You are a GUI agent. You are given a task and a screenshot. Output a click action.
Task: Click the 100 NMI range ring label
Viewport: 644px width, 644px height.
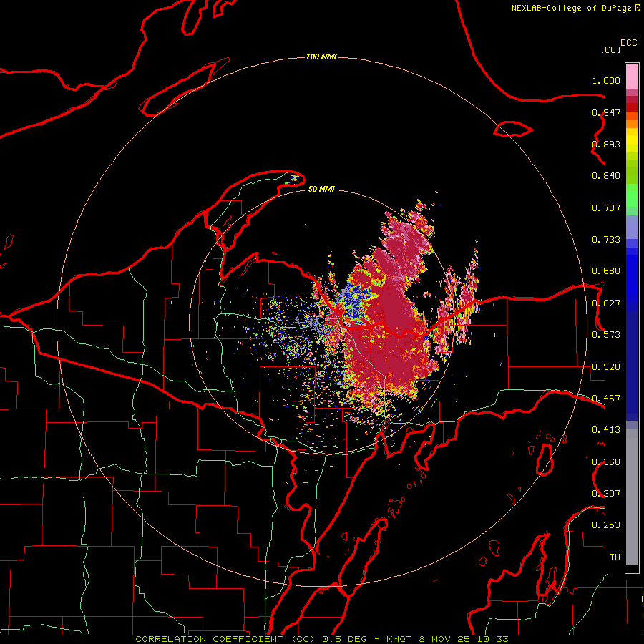click(x=321, y=57)
